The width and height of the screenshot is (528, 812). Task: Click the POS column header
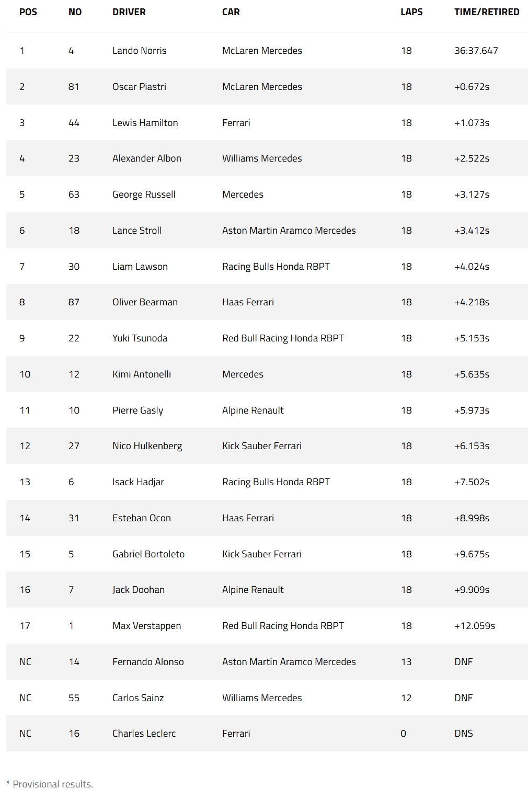28,12
